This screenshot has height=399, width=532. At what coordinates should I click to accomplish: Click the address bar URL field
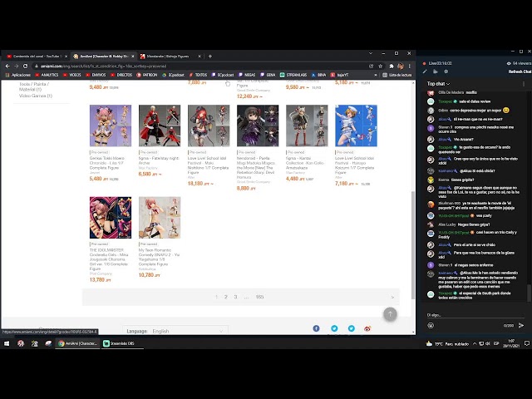pyautogui.click(x=200, y=66)
